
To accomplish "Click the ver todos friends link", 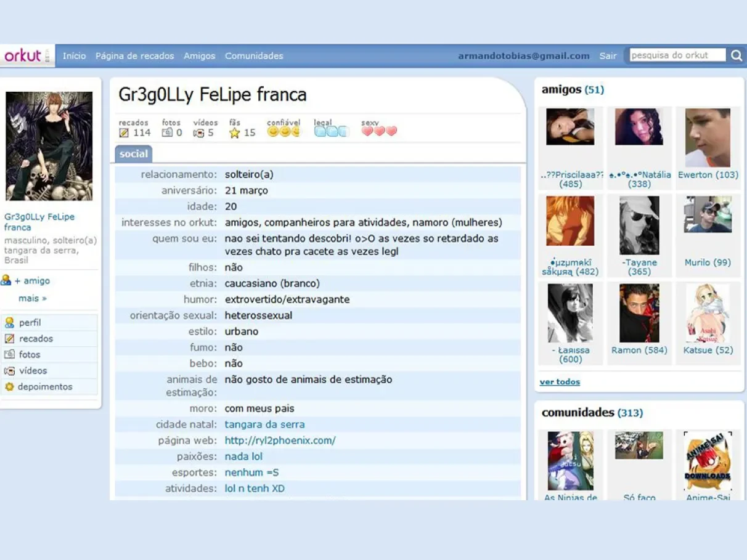I will 560,382.
